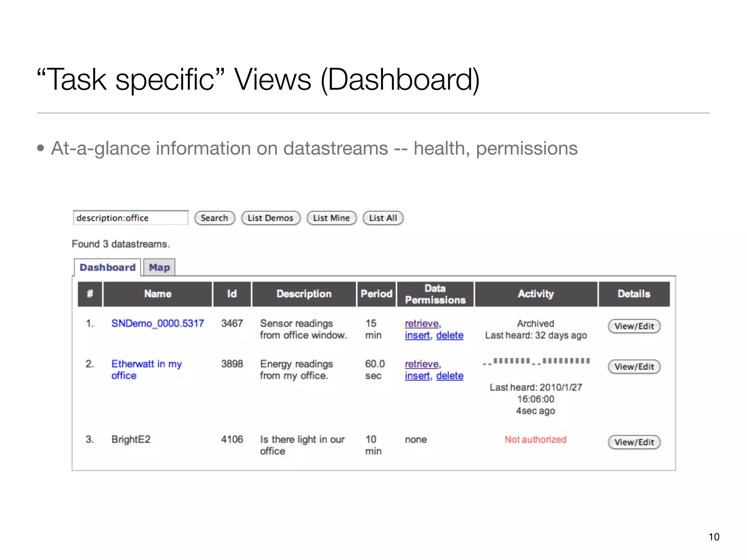Switch to the Dashboard tab
747x560 pixels.
coord(108,267)
